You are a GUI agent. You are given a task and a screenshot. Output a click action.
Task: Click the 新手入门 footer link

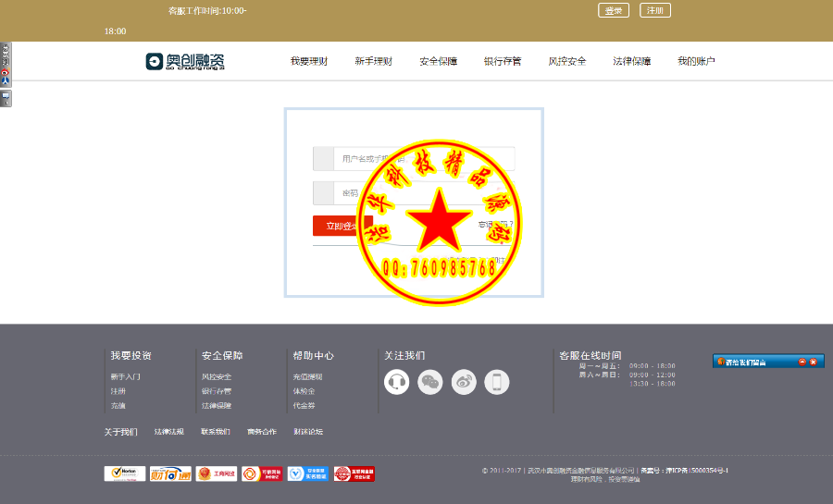point(125,376)
